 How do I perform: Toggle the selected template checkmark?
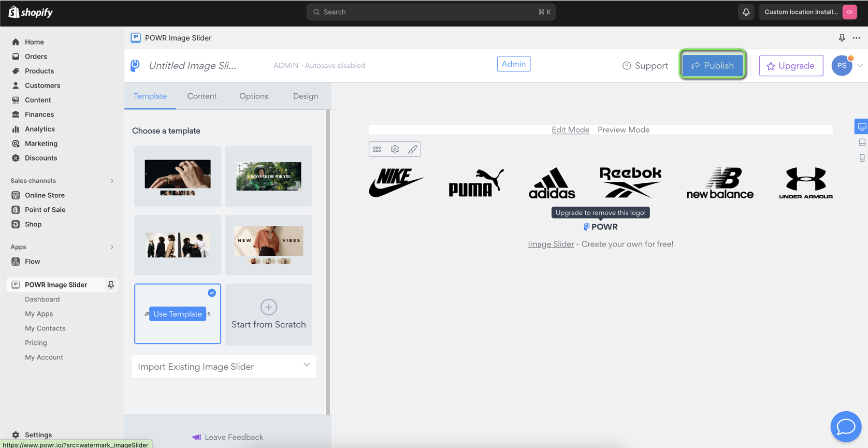[212, 293]
